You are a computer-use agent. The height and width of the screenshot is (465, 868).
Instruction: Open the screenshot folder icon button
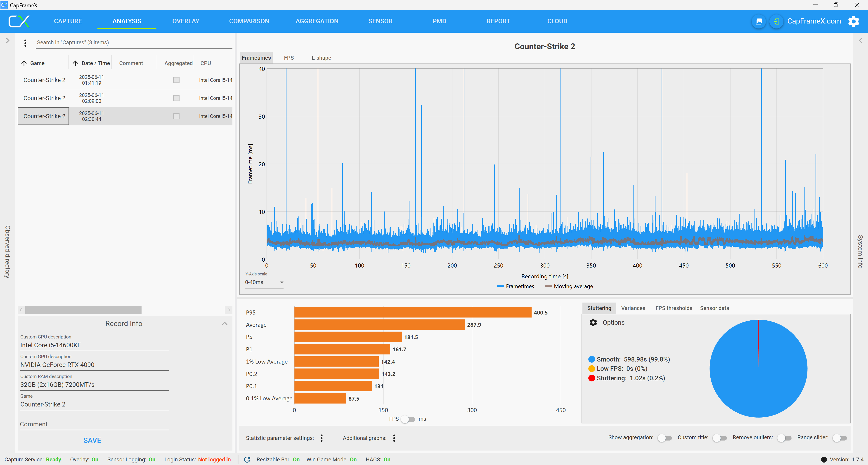coord(759,21)
